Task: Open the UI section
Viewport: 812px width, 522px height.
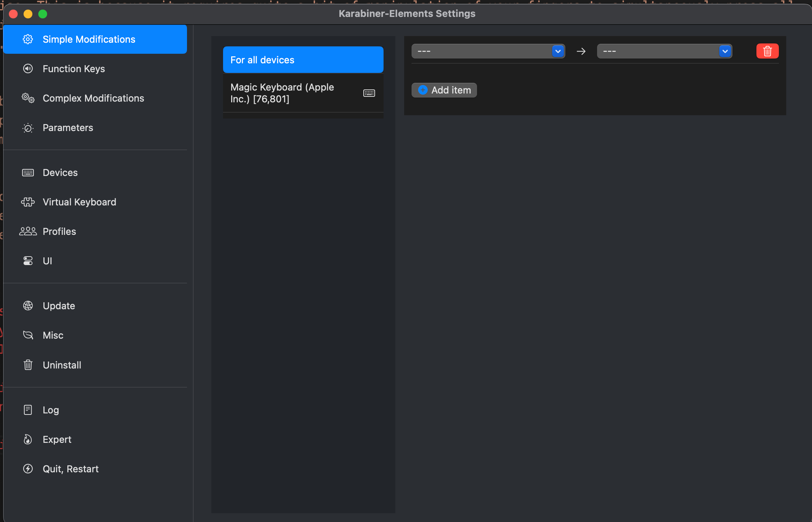Action: tap(95, 261)
